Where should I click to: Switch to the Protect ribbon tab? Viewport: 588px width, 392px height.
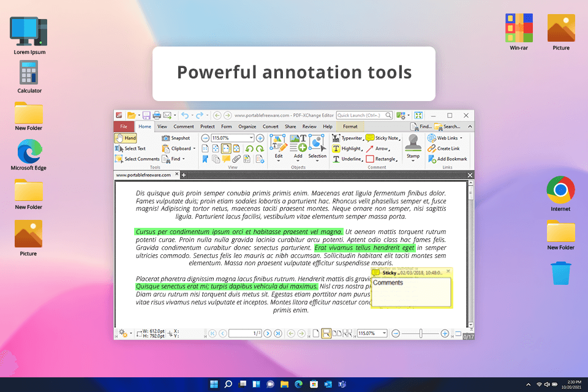click(x=208, y=127)
